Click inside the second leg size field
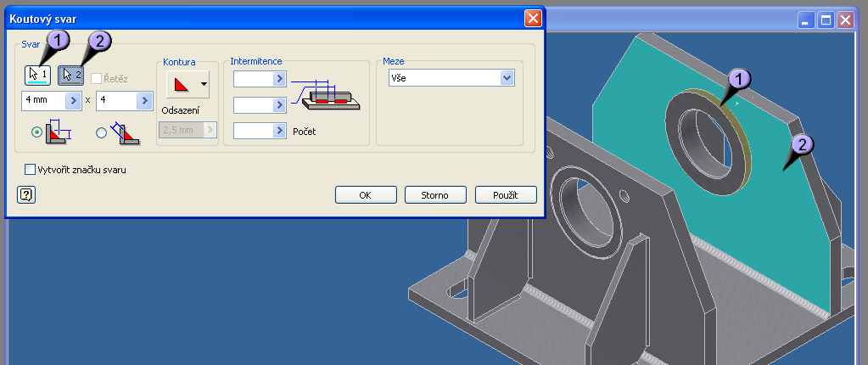The height and width of the screenshot is (365, 868). (x=117, y=100)
